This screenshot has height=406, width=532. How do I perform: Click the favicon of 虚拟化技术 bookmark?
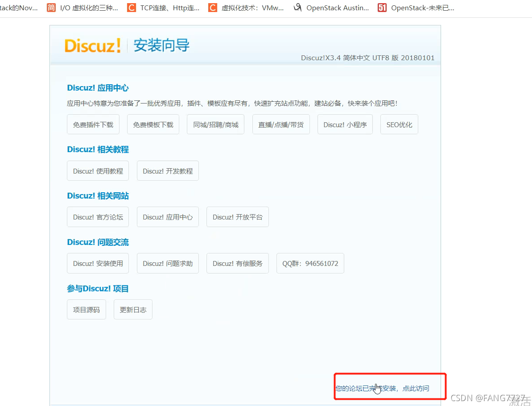click(212, 8)
